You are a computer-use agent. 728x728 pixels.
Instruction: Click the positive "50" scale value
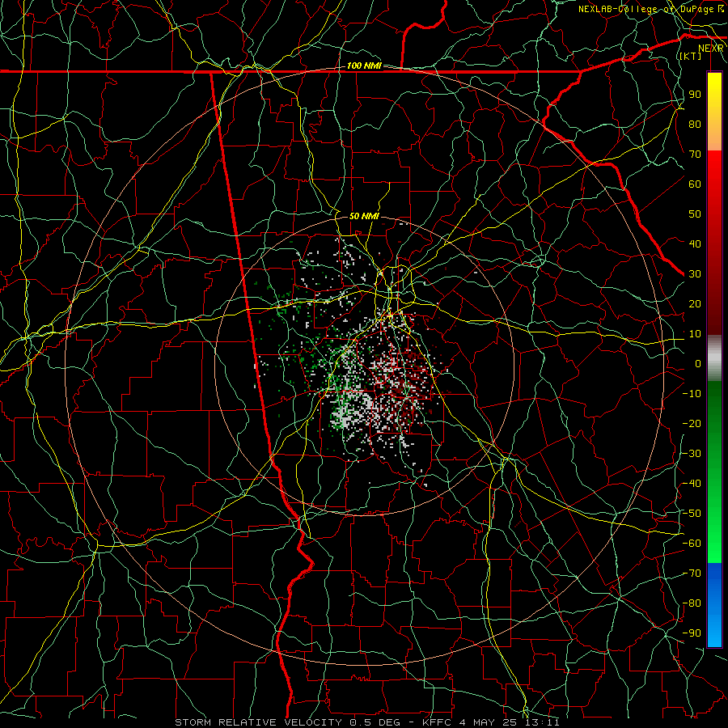pyautogui.click(x=695, y=214)
